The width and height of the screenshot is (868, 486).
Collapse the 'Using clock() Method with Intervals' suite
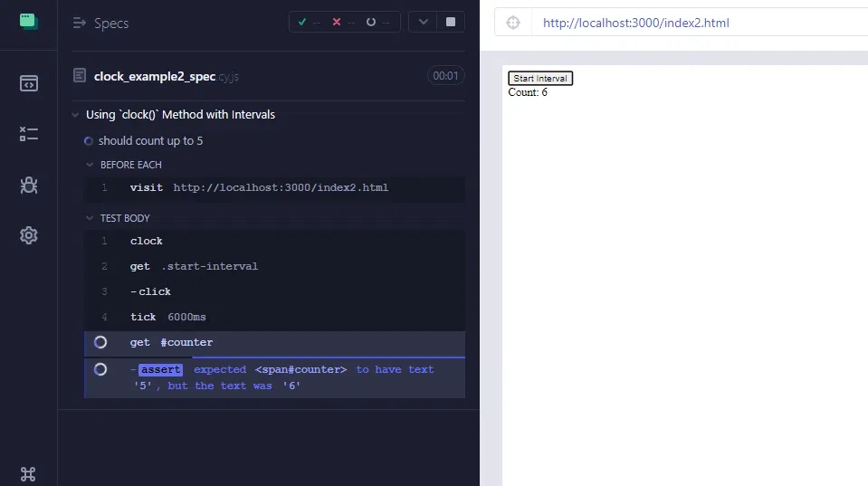pyautogui.click(x=75, y=115)
